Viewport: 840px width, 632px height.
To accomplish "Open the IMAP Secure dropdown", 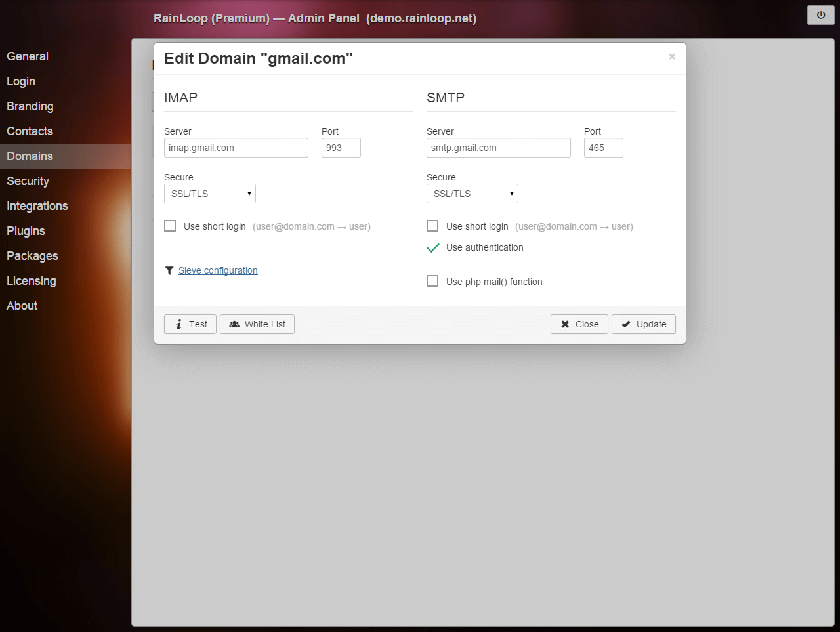I will coord(209,193).
